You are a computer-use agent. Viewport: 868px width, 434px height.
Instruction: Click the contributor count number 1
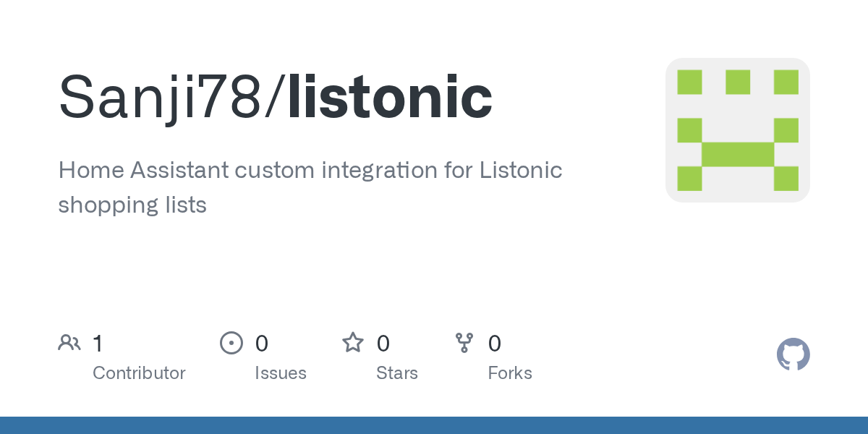tap(98, 344)
